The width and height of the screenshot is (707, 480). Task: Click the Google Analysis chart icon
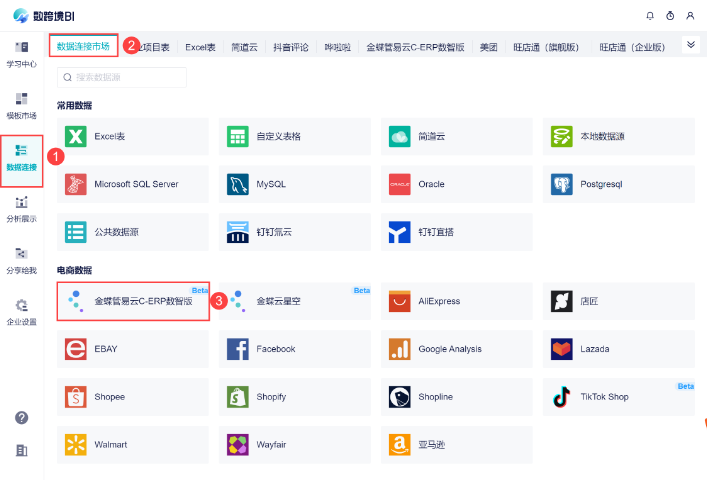(399, 349)
